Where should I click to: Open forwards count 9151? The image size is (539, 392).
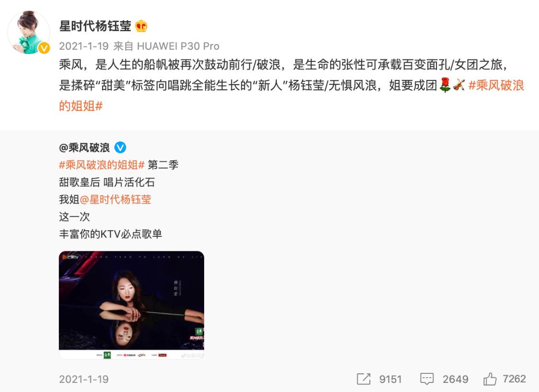390,379
